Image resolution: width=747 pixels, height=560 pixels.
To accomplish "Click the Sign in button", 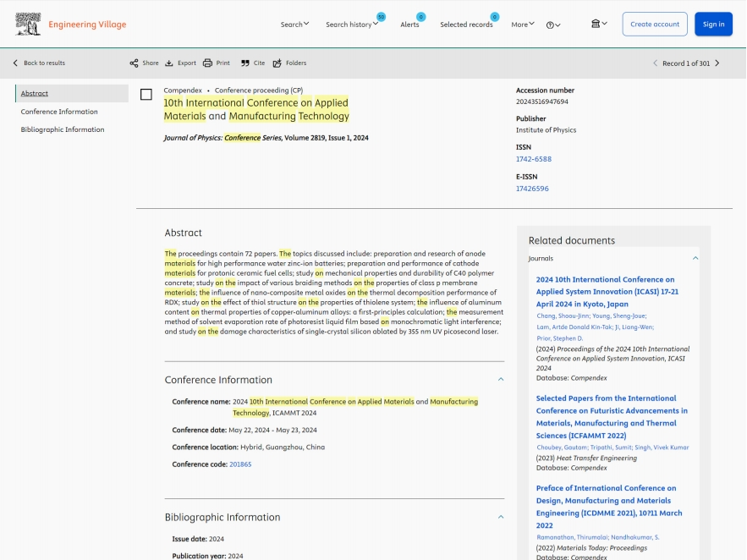I will [713, 24].
